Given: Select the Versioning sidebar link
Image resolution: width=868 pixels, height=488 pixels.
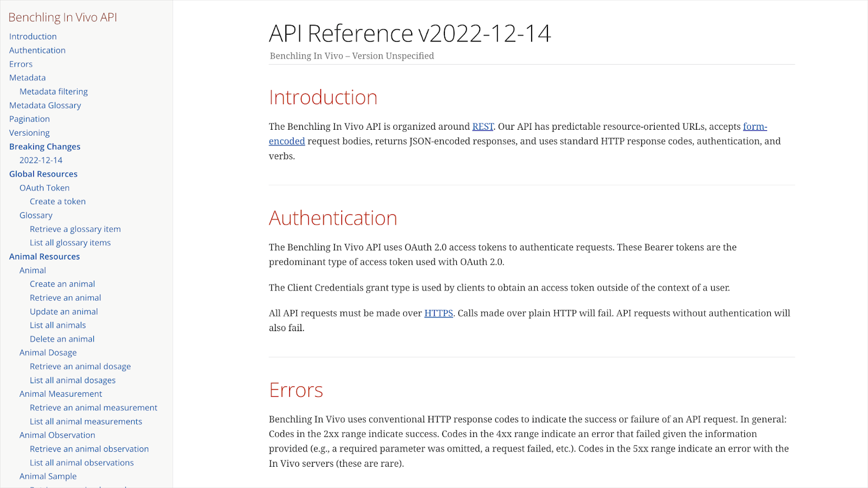Looking at the screenshot, I should [x=29, y=132].
